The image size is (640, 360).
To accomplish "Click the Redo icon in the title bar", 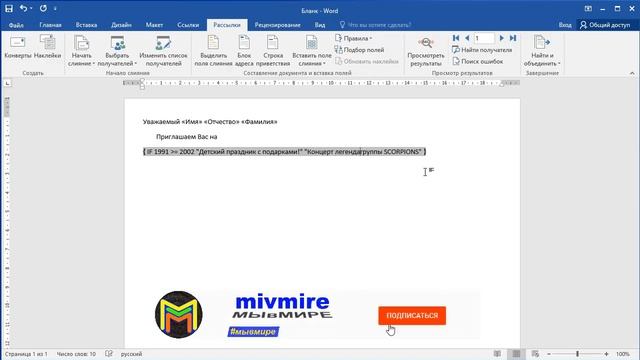I will [x=43, y=9].
